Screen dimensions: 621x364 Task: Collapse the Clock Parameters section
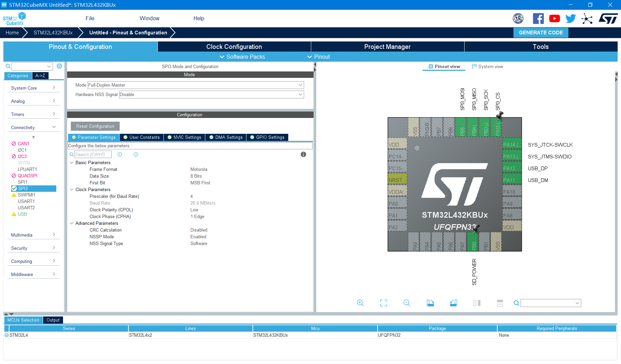[x=71, y=189]
